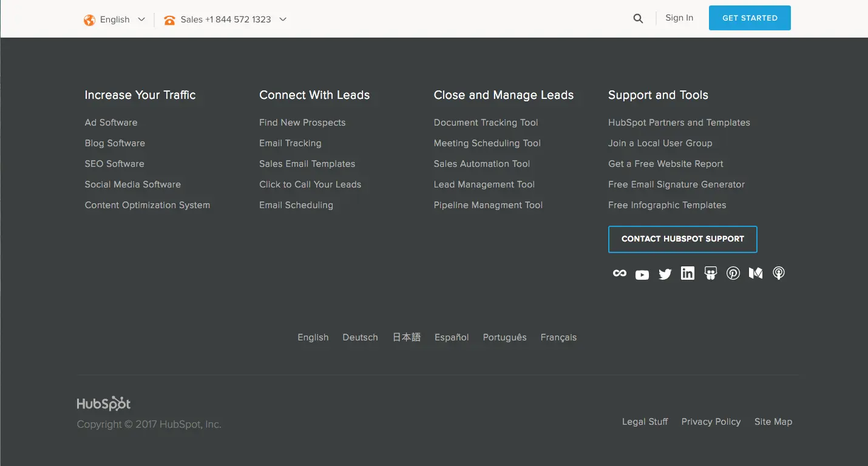Screen dimensions: 868x466
Task: Click the Increase Your Traffic heading
Action: tap(140, 95)
